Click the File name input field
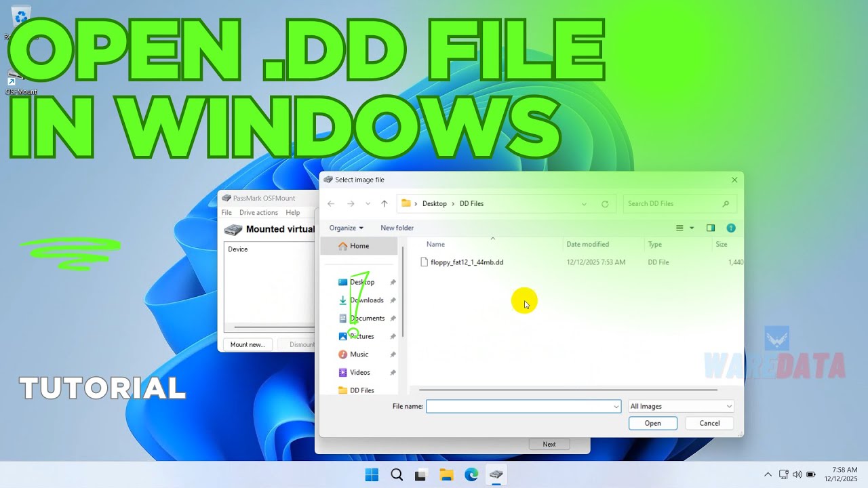This screenshot has width=868, height=488. [519, 406]
